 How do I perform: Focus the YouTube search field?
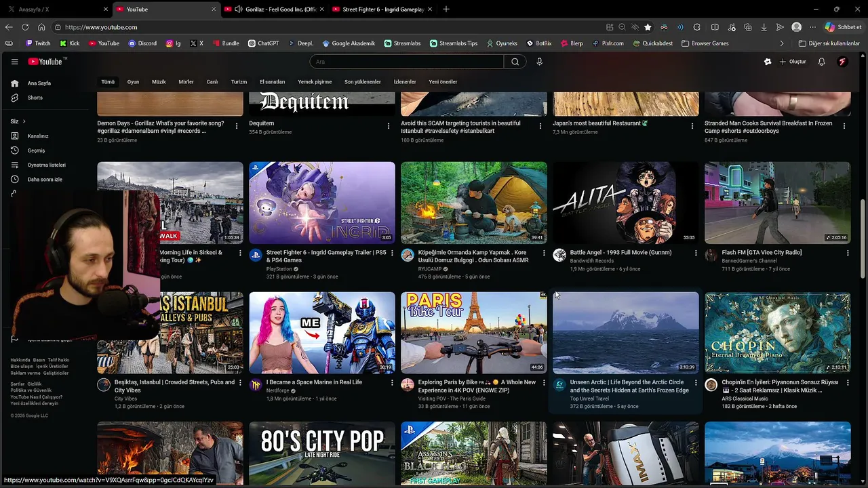click(407, 62)
